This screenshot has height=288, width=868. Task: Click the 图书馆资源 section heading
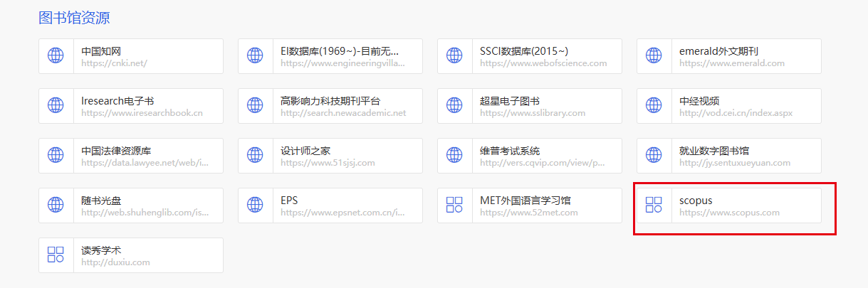click(x=74, y=18)
